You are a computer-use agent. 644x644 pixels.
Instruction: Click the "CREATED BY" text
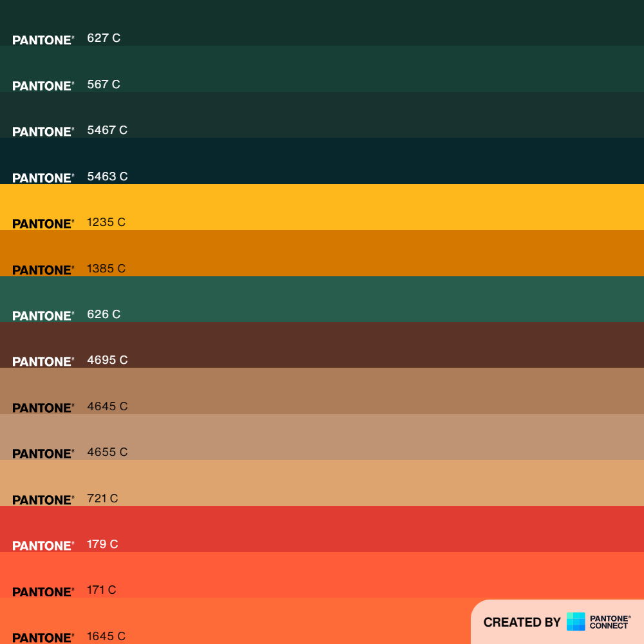tap(522, 622)
